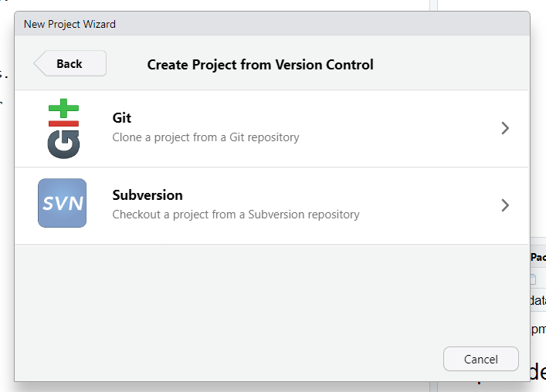Click the white SVN lettering on the icon
546x392 pixels.
pyautogui.click(x=63, y=204)
